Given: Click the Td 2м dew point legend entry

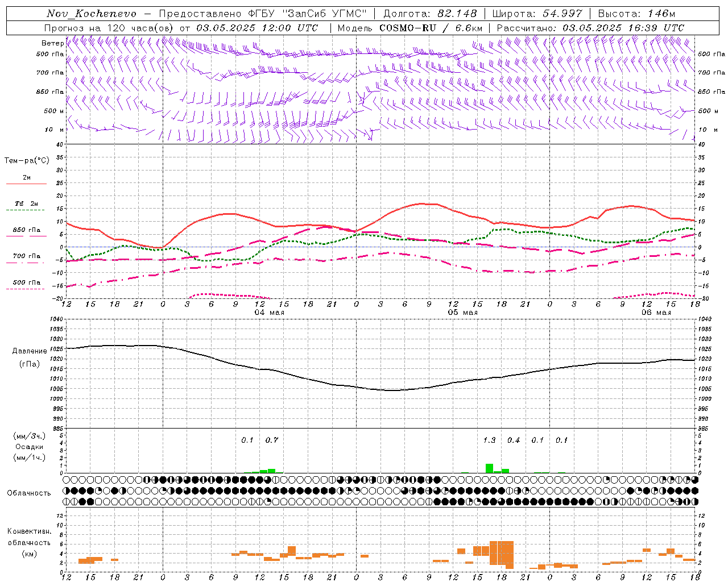Looking at the screenshot, I should pyautogui.click(x=26, y=203).
